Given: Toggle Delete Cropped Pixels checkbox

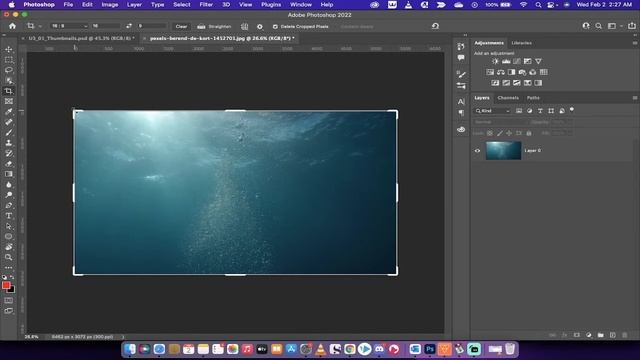Looking at the screenshot, I should click(x=275, y=27).
